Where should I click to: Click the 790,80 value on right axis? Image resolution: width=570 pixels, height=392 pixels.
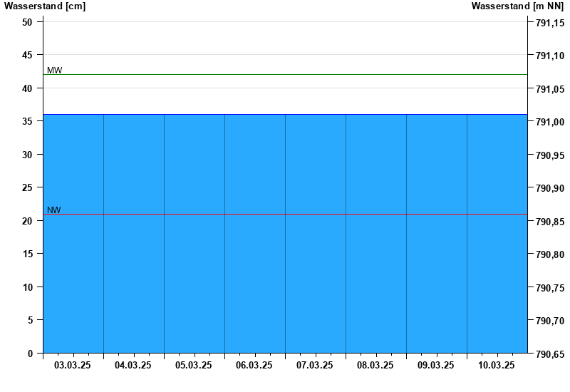tap(550, 254)
